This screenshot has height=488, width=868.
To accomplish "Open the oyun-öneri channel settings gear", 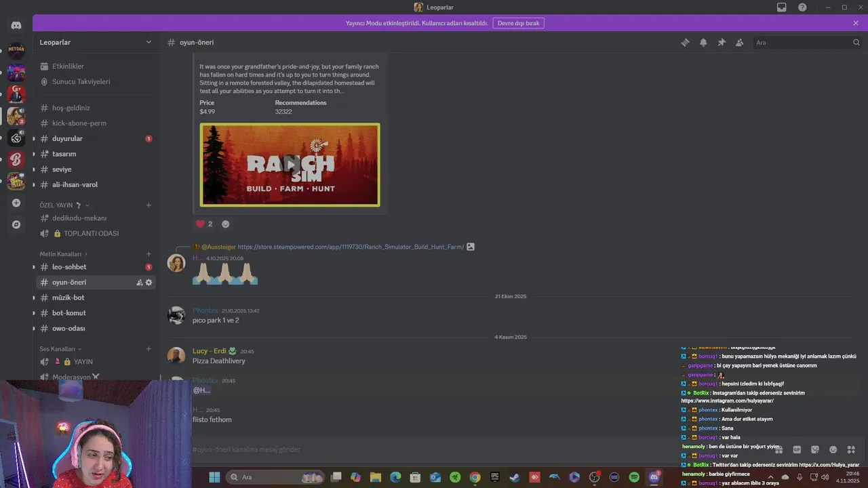I will [x=149, y=283].
